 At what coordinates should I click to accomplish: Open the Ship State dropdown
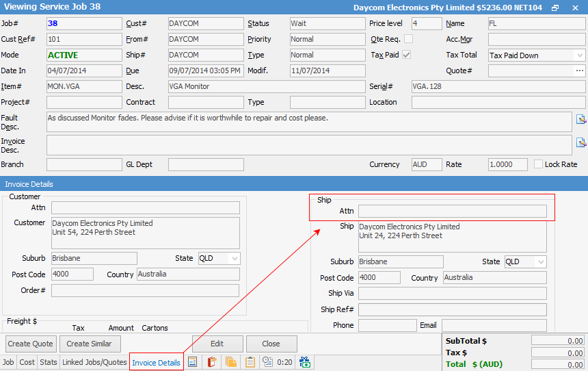(541, 262)
